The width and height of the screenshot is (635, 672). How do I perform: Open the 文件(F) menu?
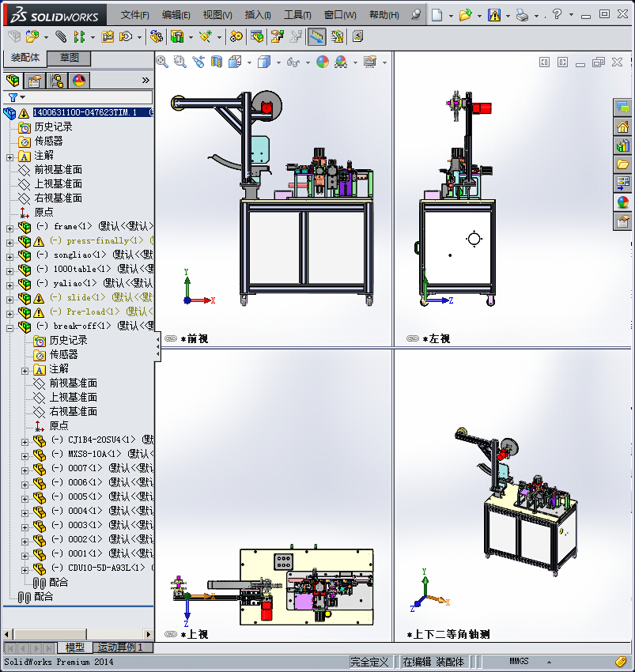pos(134,15)
